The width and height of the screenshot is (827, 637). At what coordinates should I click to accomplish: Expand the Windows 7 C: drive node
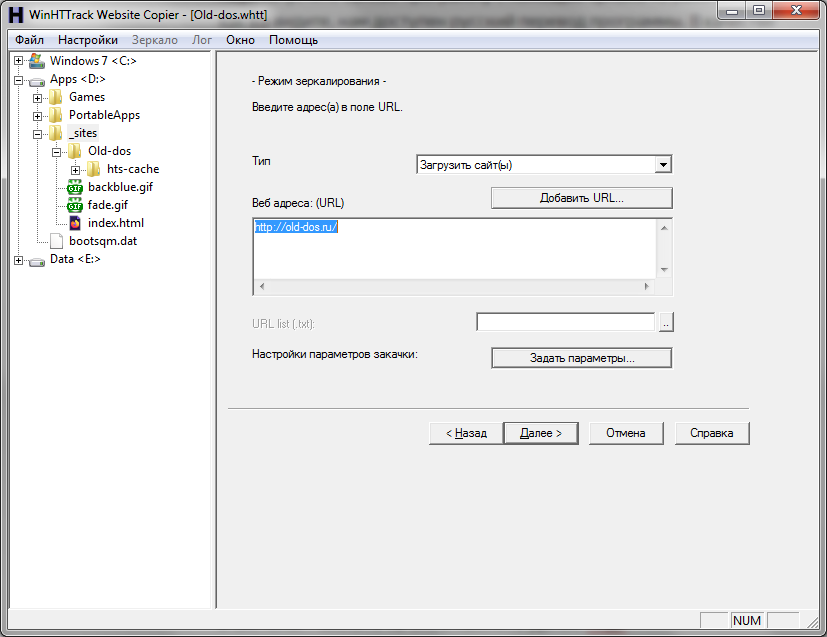pyautogui.click(x=18, y=61)
